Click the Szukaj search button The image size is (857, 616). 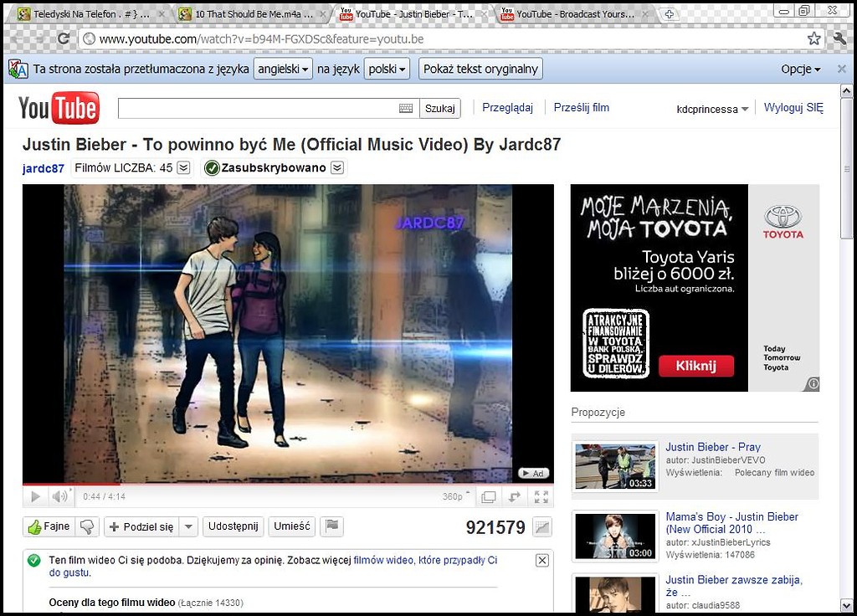[440, 108]
